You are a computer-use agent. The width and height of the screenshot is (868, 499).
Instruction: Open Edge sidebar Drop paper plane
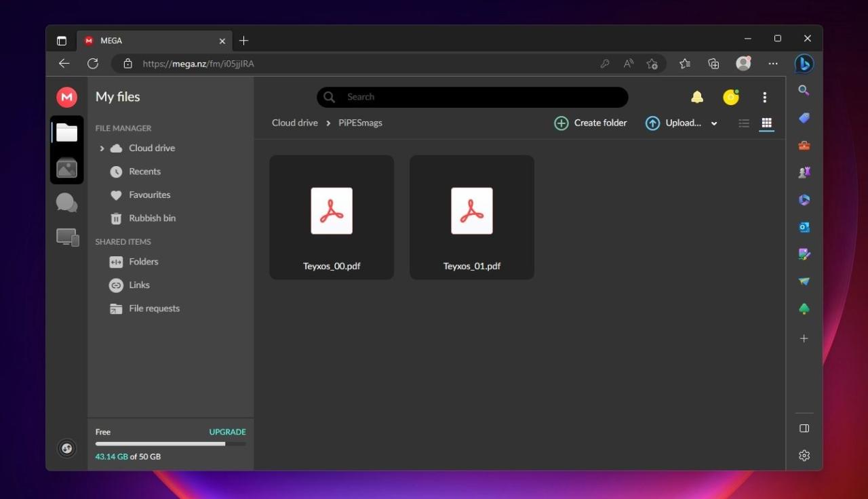pyautogui.click(x=804, y=281)
